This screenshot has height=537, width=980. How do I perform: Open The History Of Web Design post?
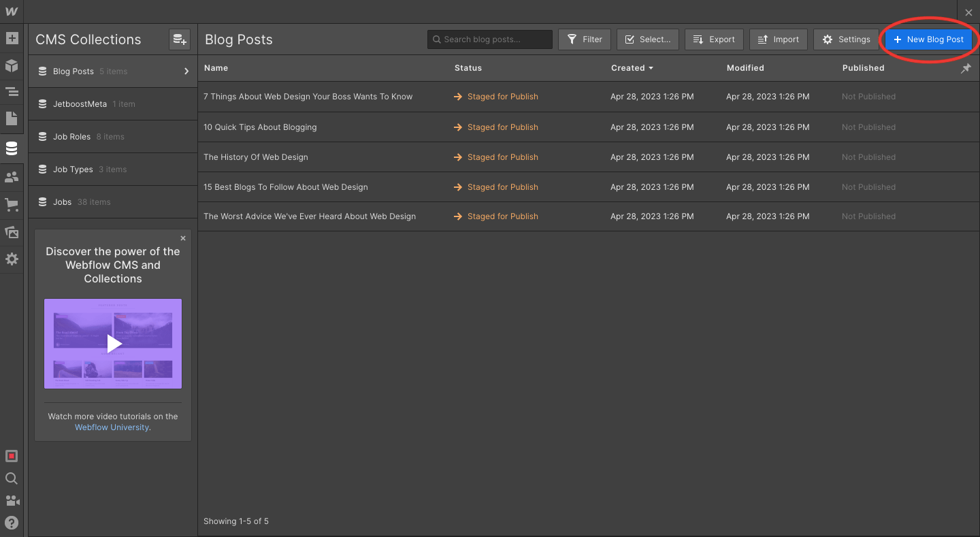[256, 157]
